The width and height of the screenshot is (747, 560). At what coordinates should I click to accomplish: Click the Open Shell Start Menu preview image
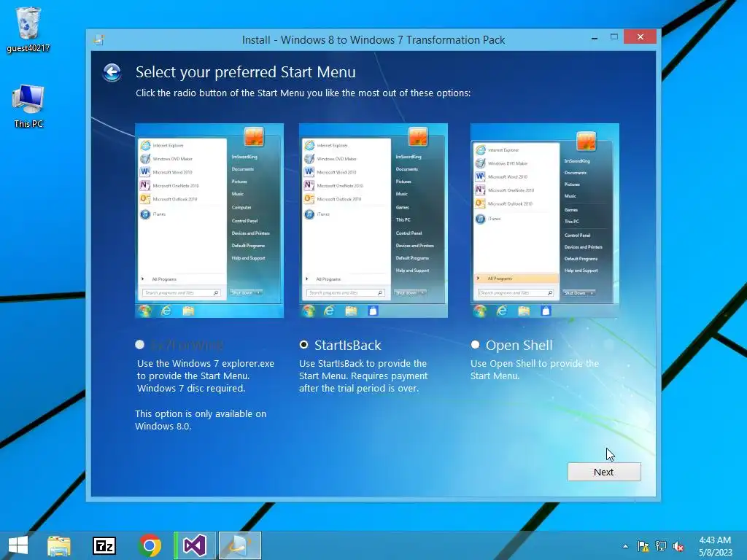pos(544,220)
